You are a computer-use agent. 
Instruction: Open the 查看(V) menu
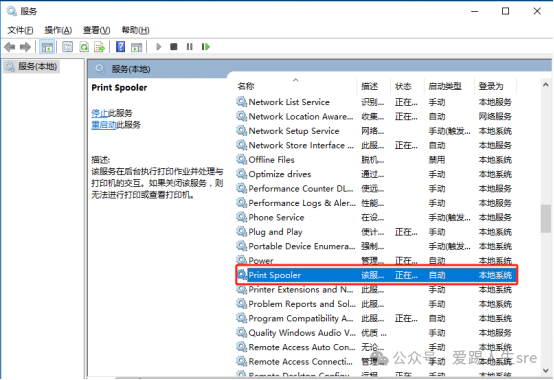[x=96, y=30]
